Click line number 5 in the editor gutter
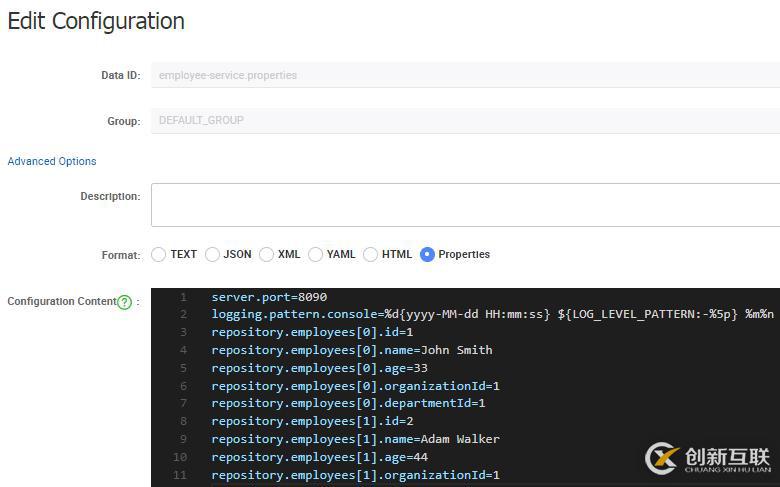 [184, 368]
